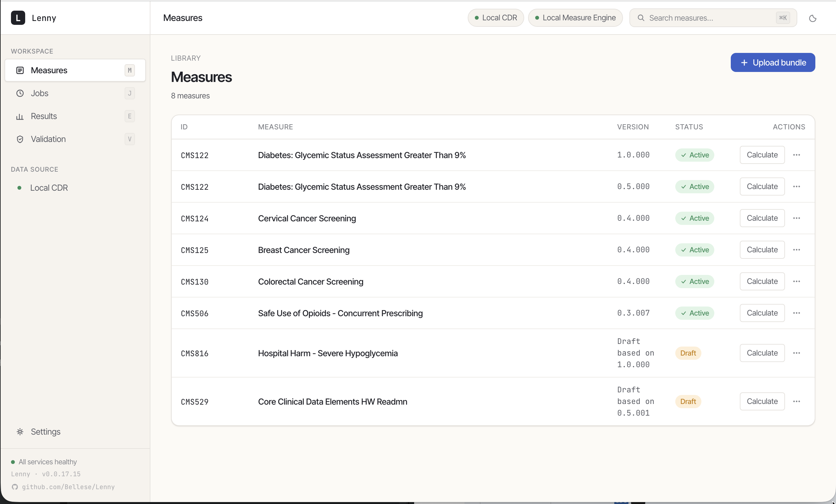Open more actions for CMS529 row
Viewport: 836px width, 504px height.
click(x=797, y=402)
